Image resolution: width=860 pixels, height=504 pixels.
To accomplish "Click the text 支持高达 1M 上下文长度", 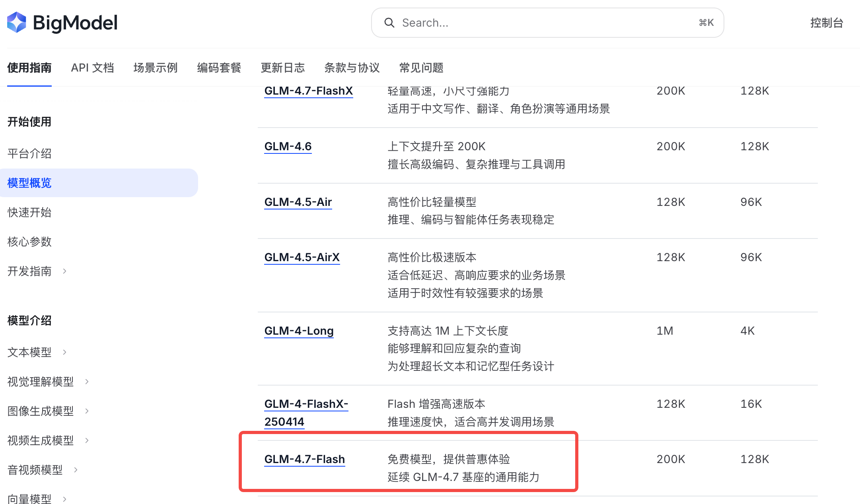I will click(448, 331).
